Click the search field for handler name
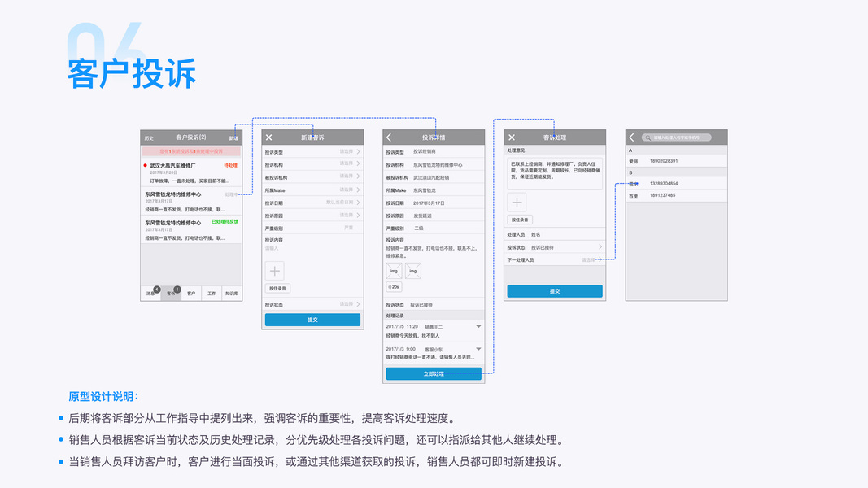Image resolution: width=868 pixels, height=488 pixels. click(677, 137)
